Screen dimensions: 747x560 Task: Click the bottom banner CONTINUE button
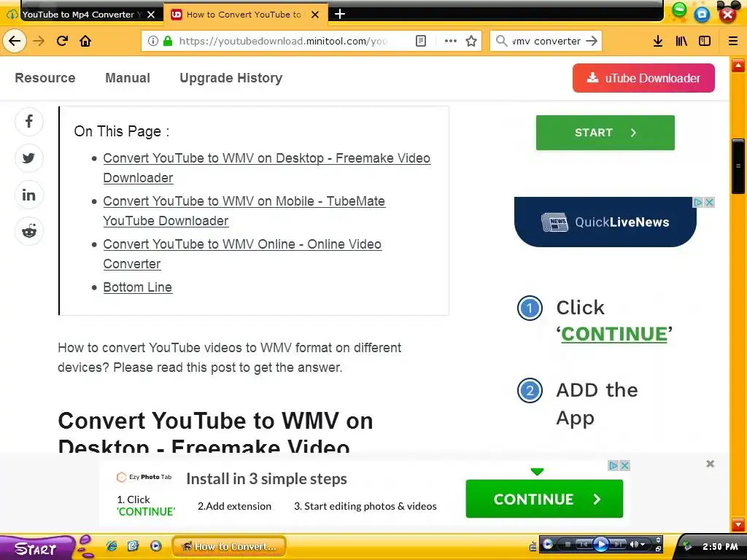544,499
